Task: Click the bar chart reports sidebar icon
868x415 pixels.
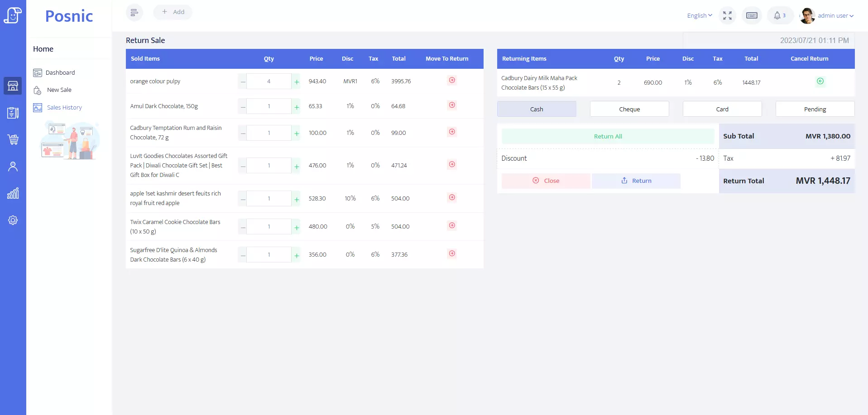Action: pos(13,193)
